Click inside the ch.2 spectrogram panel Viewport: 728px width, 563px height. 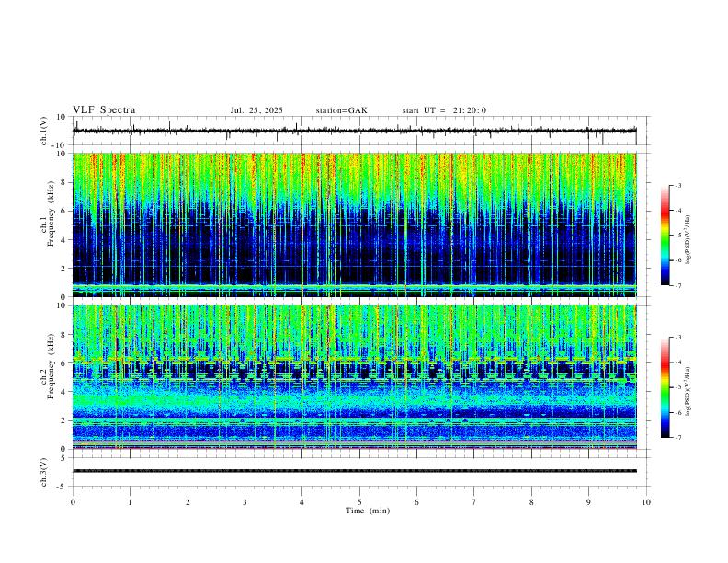354,377
